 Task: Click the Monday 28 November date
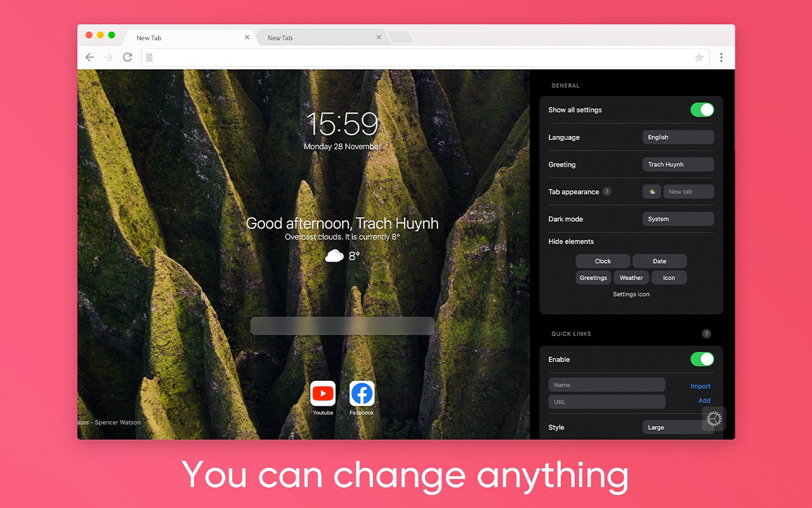point(343,147)
